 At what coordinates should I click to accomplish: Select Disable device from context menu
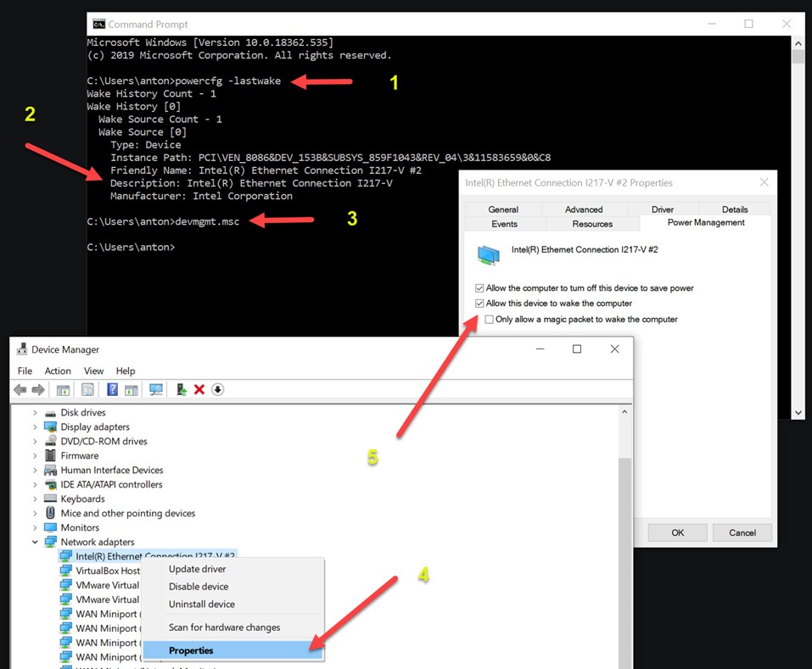(199, 587)
